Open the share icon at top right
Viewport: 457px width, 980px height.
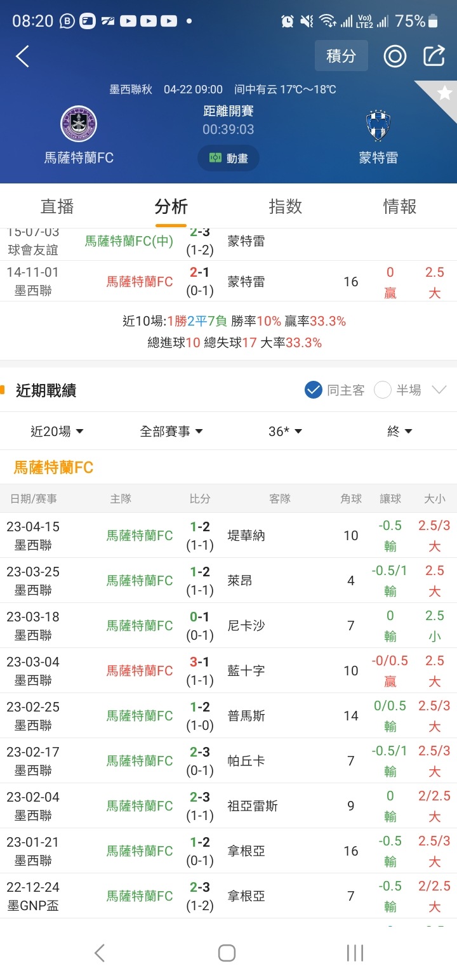point(434,56)
